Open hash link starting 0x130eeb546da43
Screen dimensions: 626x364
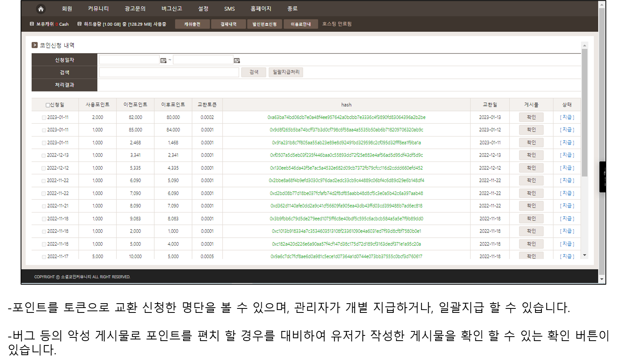[346, 168]
